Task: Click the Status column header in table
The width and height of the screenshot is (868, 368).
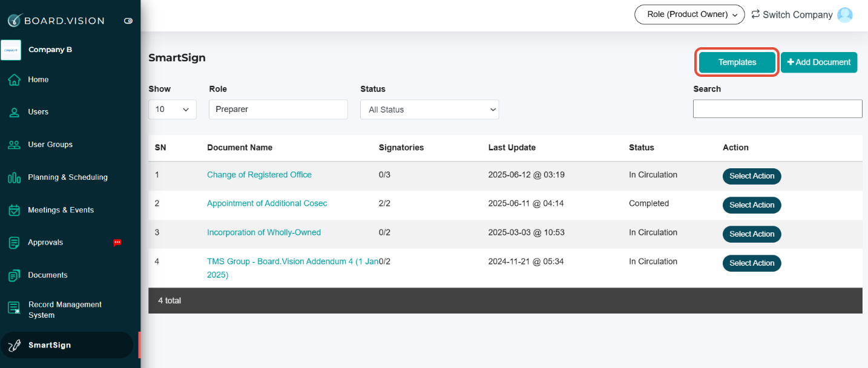Action: point(642,148)
